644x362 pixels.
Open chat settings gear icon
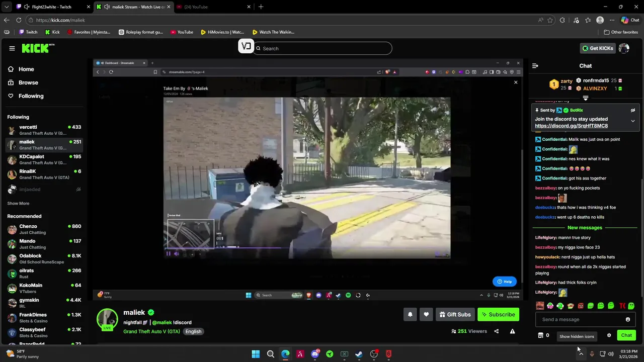point(609,335)
